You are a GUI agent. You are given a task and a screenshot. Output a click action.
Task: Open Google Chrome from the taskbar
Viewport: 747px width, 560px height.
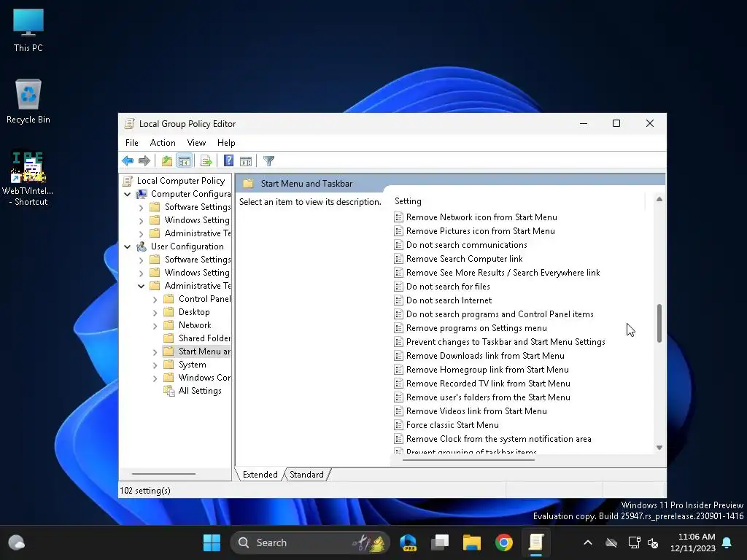click(503, 542)
